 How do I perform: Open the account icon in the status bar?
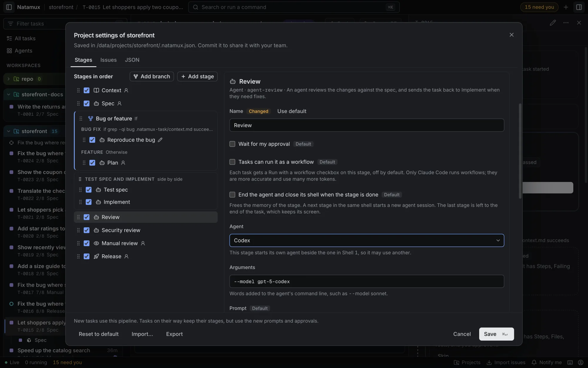point(581,362)
